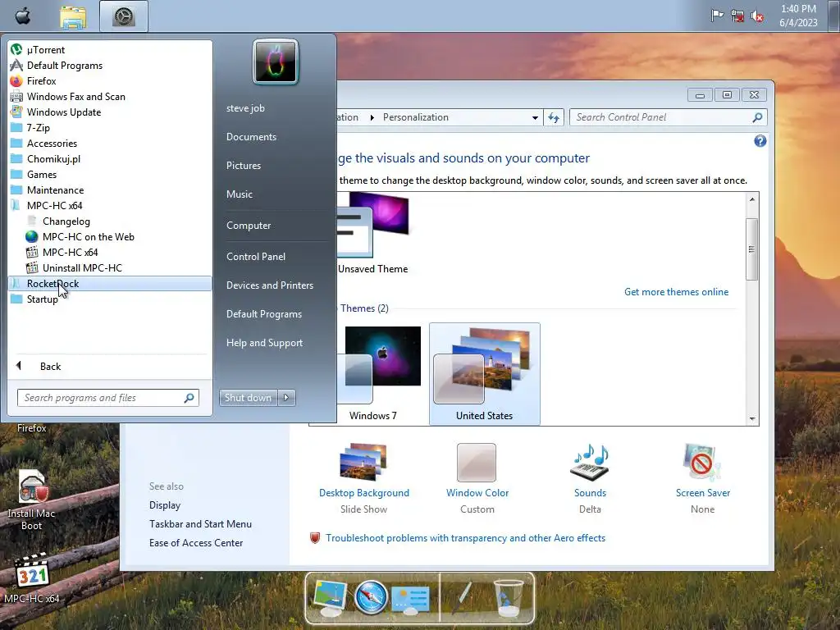
Task: Open Windows Fax and Scan
Action: click(110, 97)
